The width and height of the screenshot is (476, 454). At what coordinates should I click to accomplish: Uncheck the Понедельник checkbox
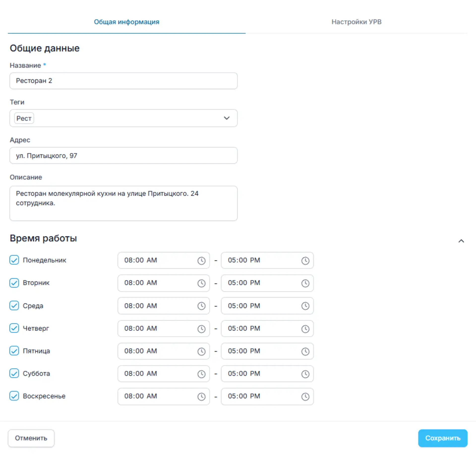point(14,260)
